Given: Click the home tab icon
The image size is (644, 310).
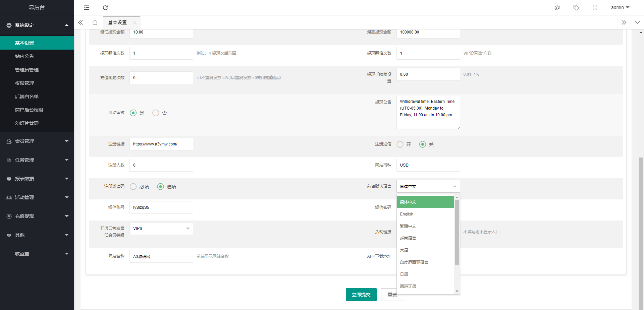Looking at the screenshot, I should click(95, 22).
